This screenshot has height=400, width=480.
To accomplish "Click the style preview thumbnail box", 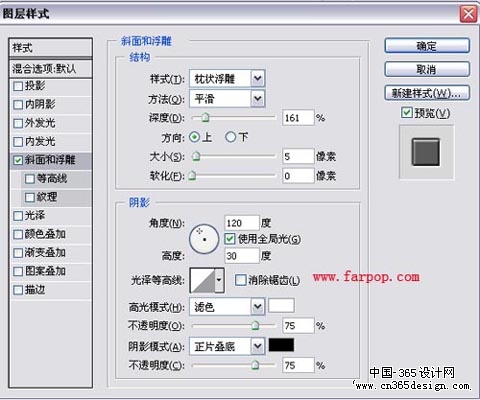I will coord(426,152).
